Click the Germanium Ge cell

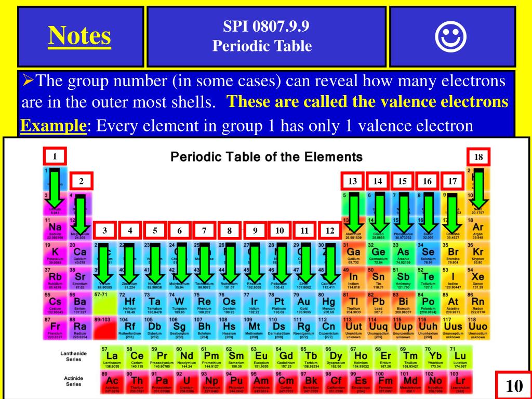(x=378, y=254)
